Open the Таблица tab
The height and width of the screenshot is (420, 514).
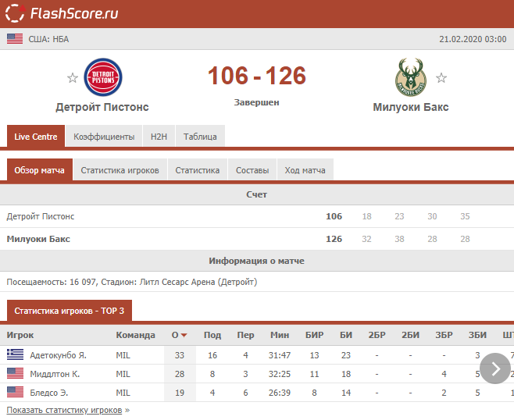click(x=200, y=137)
